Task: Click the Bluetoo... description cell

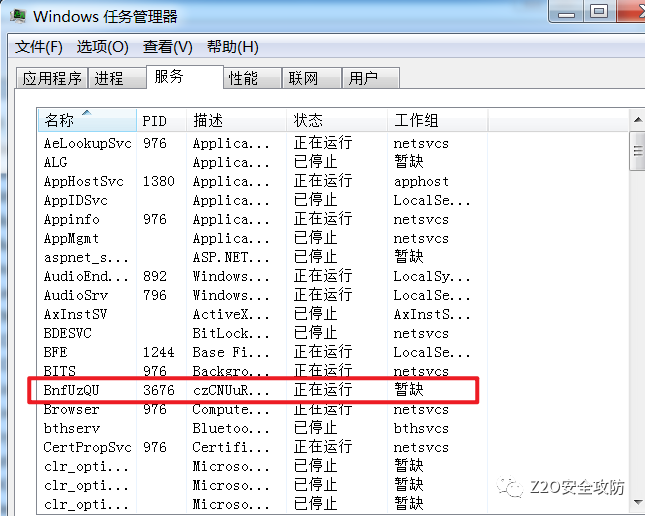Action: 231,428
